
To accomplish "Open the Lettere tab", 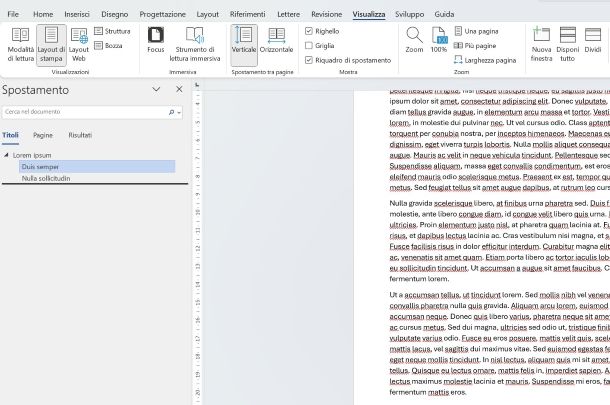I will click(x=288, y=14).
